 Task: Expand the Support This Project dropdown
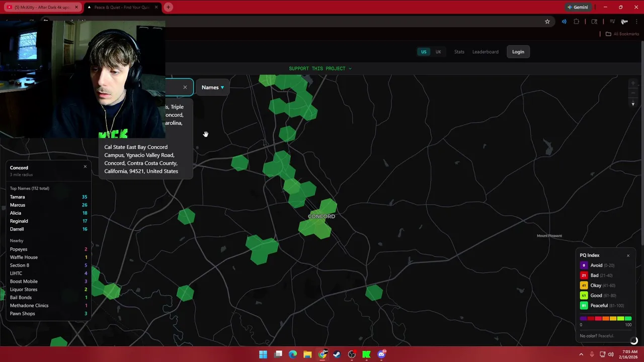pyautogui.click(x=320, y=68)
